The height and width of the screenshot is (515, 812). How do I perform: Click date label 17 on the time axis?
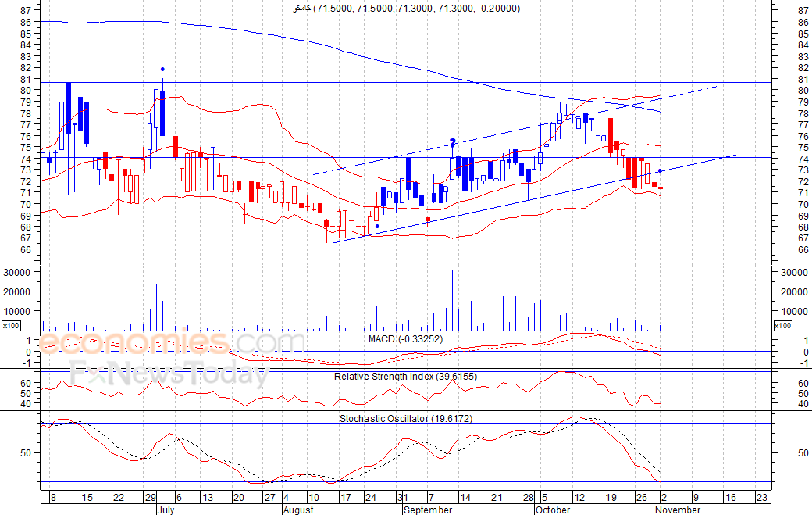[345, 497]
